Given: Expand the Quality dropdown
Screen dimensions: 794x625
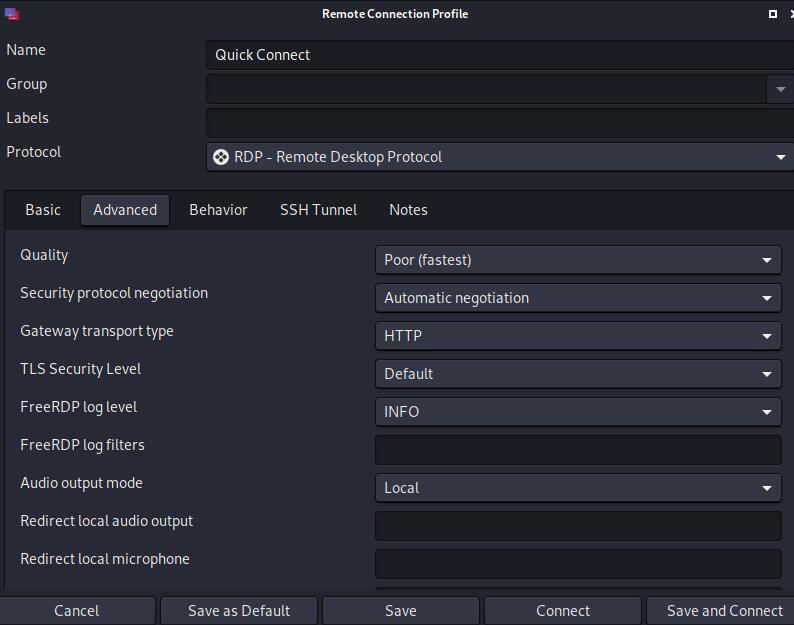Looking at the screenshot, I should click(577, 260).
